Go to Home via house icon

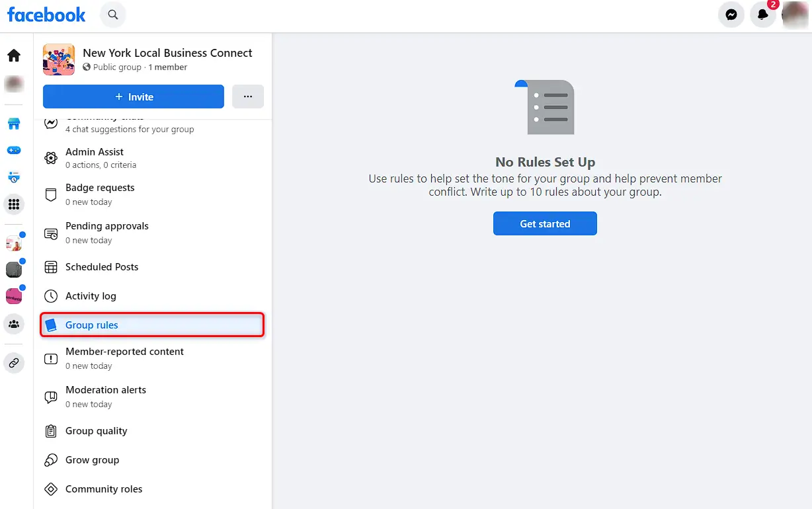[x=14, y=56]
